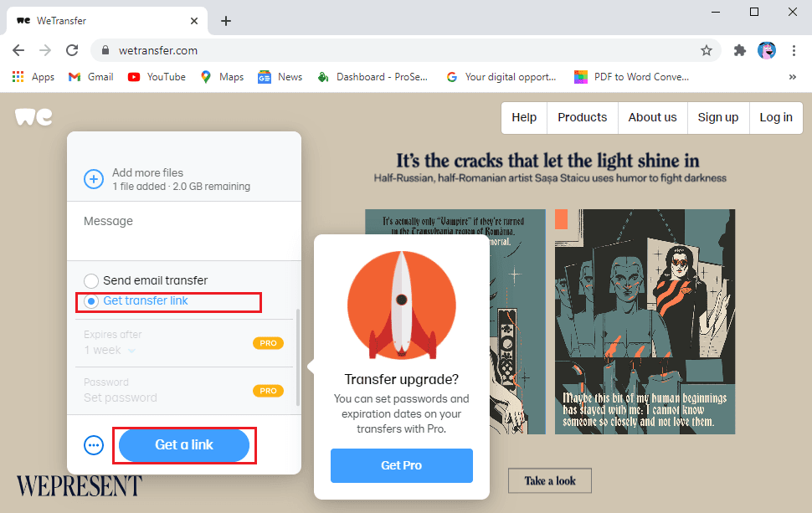Open Chrome's three-dot menu
Image resolution: width=812 pixels, height=513 pixels.
coord(794,50)
